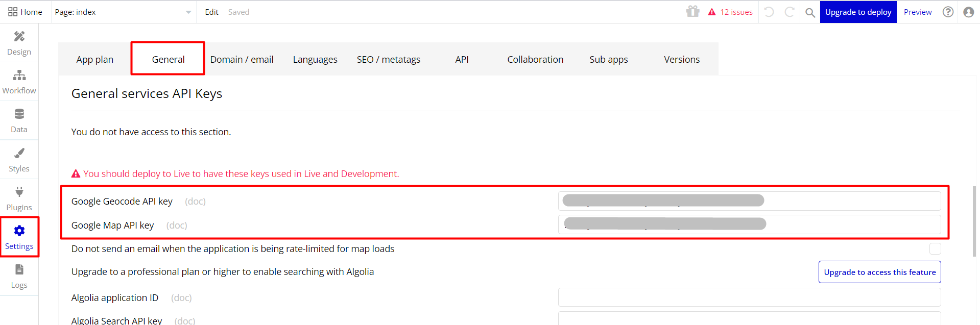Click the gift icon in top bar
This screenshot has width=980, height=325.
click(x=692, y=12)
